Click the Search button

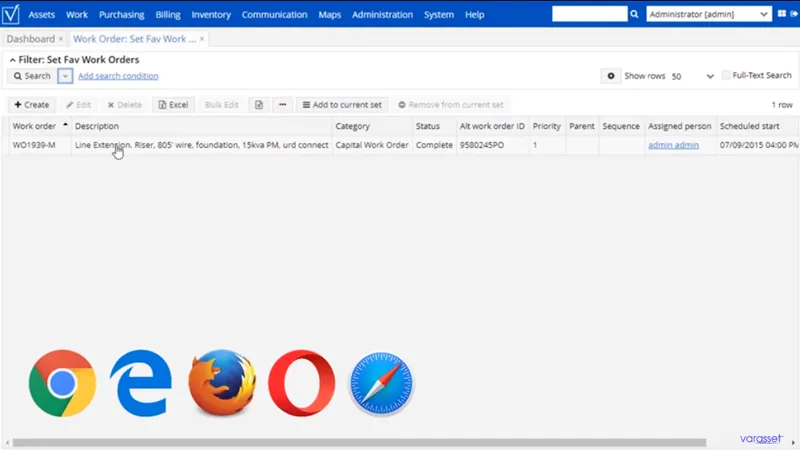click(32, 76)
